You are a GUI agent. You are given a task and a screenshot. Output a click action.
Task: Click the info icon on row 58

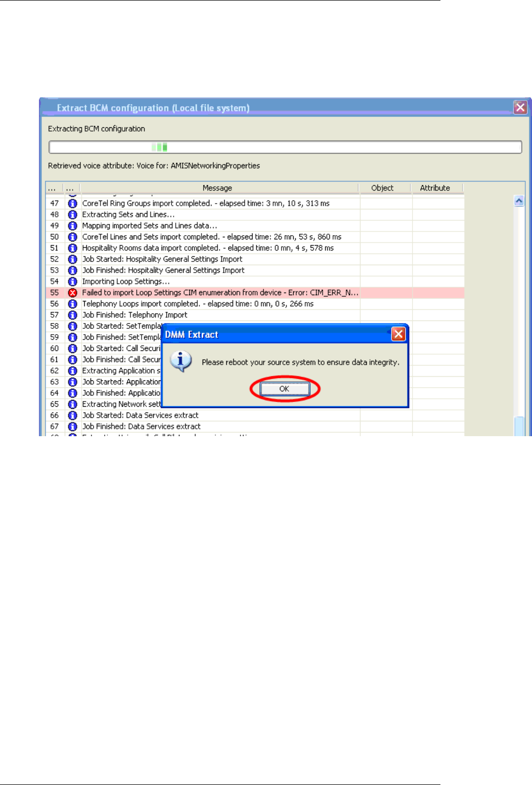[x=73, y=326]
